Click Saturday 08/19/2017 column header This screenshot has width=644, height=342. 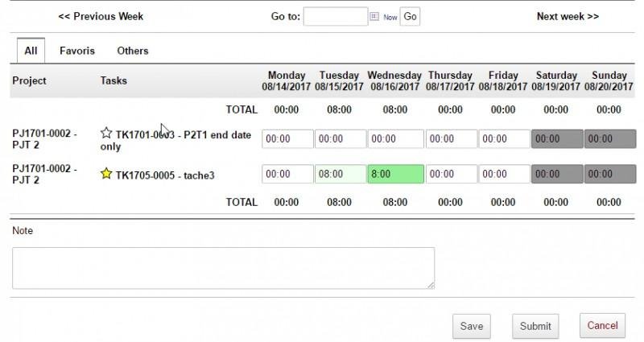tap(556, 81)
